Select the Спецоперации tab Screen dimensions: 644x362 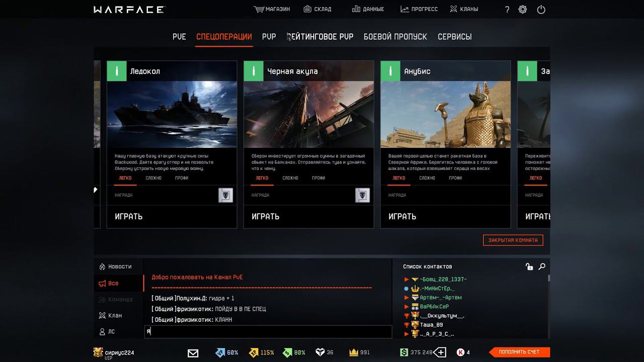tap(224, 37)
